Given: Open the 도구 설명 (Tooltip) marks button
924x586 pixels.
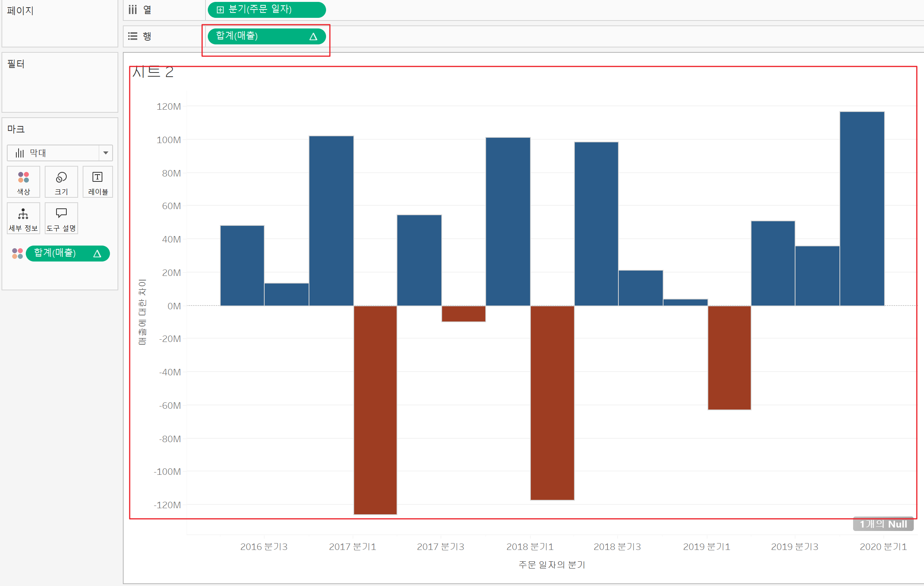Looking at the screenshot, I should point(61,219).
